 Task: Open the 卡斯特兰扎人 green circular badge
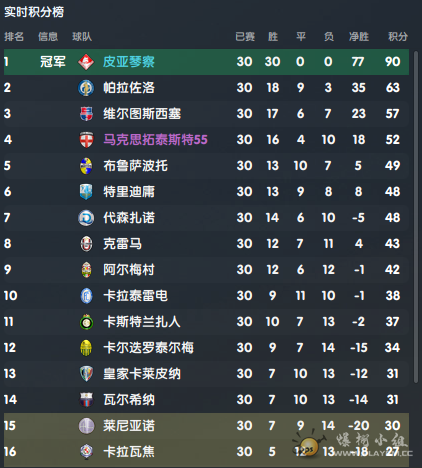coord(86,322)
